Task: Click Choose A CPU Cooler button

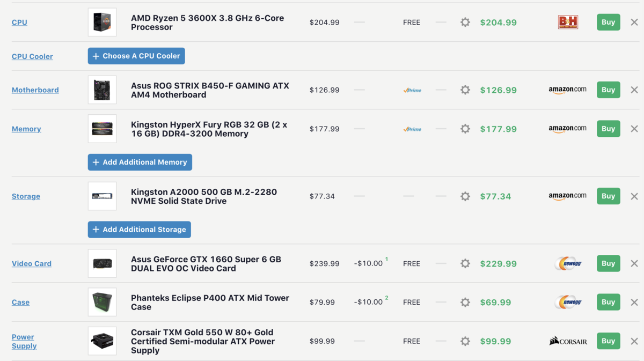Action: pyautogui.click(x=136, y=56)
